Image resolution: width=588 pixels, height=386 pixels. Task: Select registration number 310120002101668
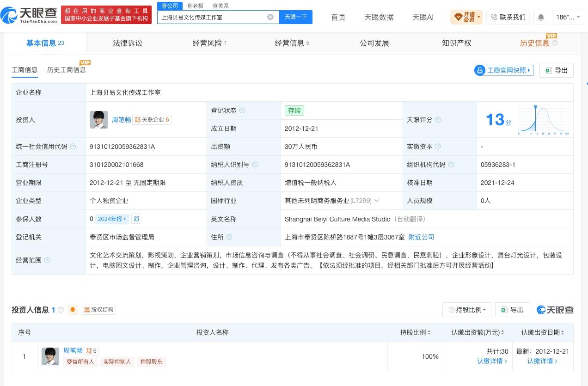click(x=116, y=165)
